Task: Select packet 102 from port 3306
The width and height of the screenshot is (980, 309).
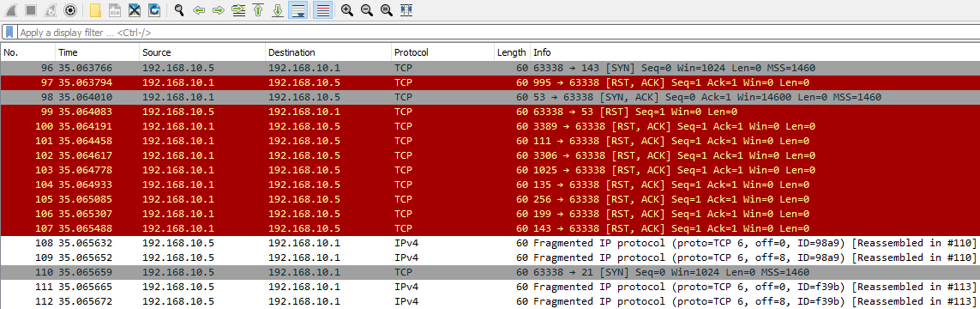Action: pyautogui.click(x=490, y=155)
